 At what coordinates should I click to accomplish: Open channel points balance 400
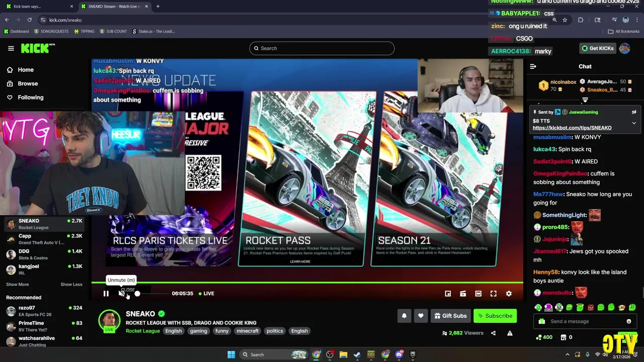coord(544,337)
